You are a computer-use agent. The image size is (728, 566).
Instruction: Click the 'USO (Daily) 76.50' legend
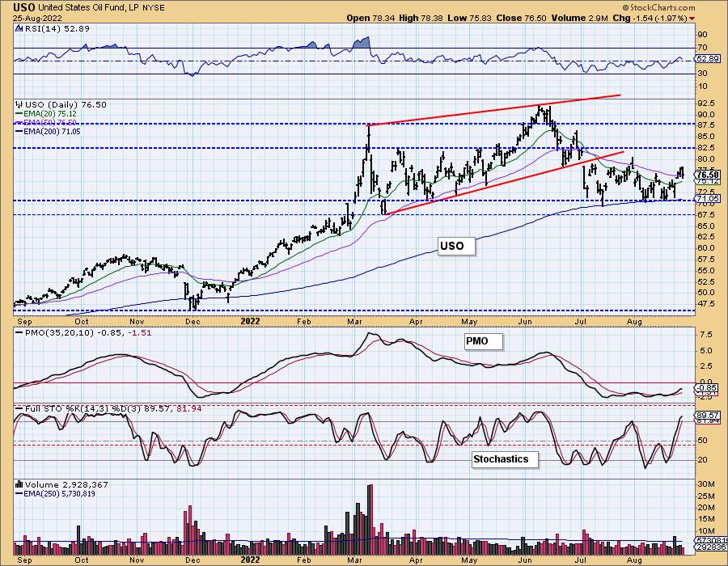pyautogui.click(x=66, y=105)
